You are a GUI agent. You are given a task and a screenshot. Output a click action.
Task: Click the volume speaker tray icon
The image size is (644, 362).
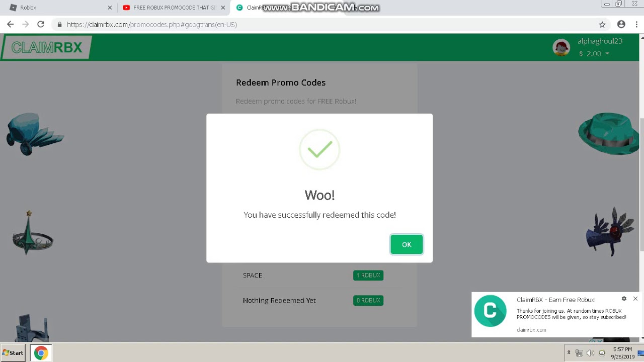point(590,353)
